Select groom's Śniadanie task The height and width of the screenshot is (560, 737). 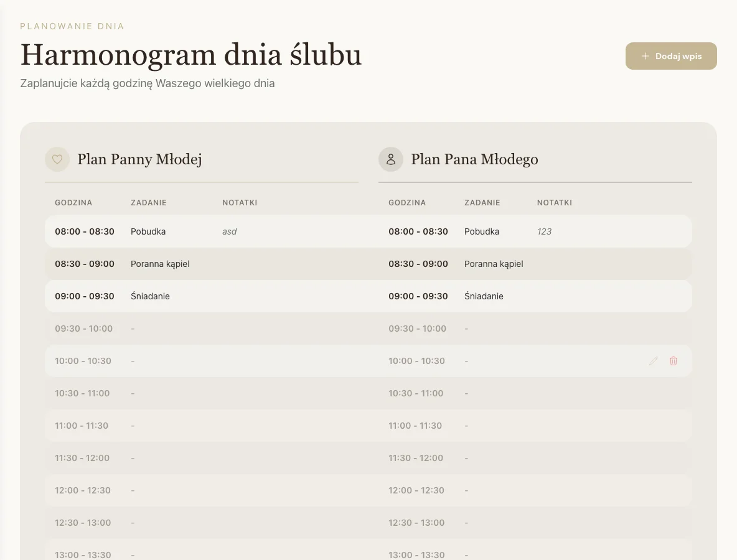click(484, 296)
